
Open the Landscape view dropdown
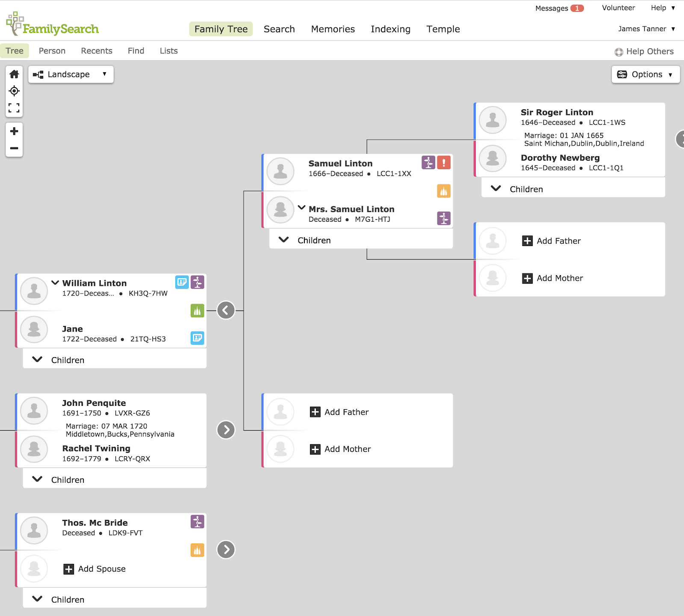click(71, 74)
